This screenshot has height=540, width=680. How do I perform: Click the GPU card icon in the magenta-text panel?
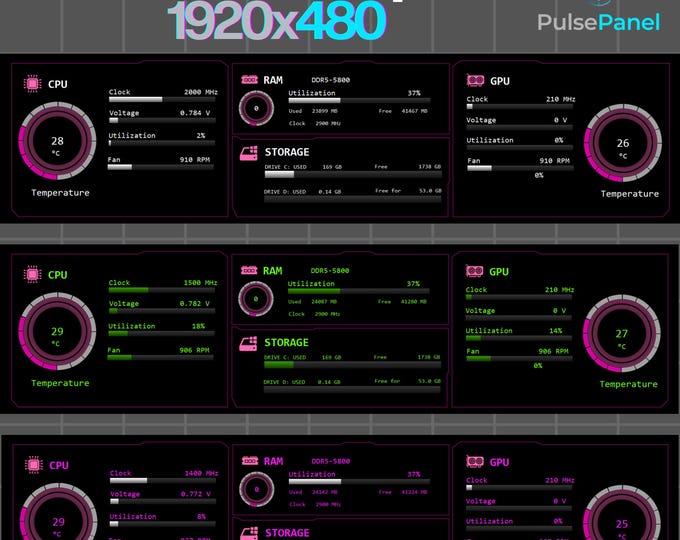[x=475, y=461]
